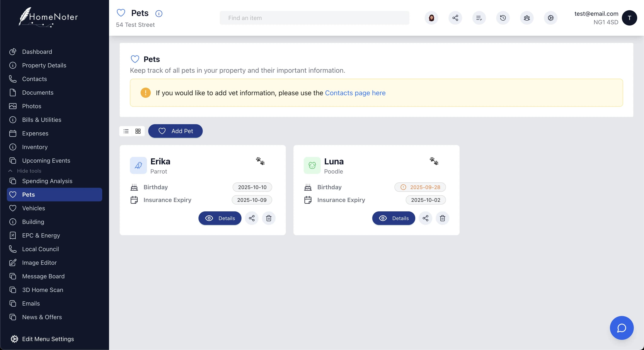Switch to list view layout
This screenshot has width=644, height=350.
click(126, 131)
